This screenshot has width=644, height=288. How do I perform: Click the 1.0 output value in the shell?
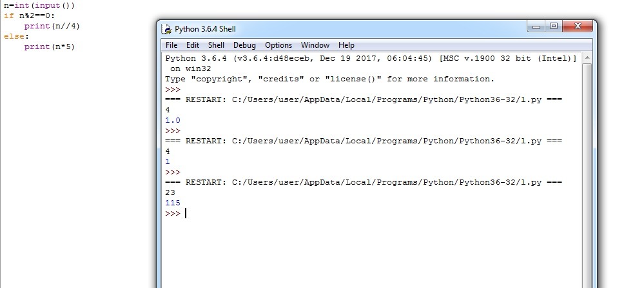click(173, 120)
